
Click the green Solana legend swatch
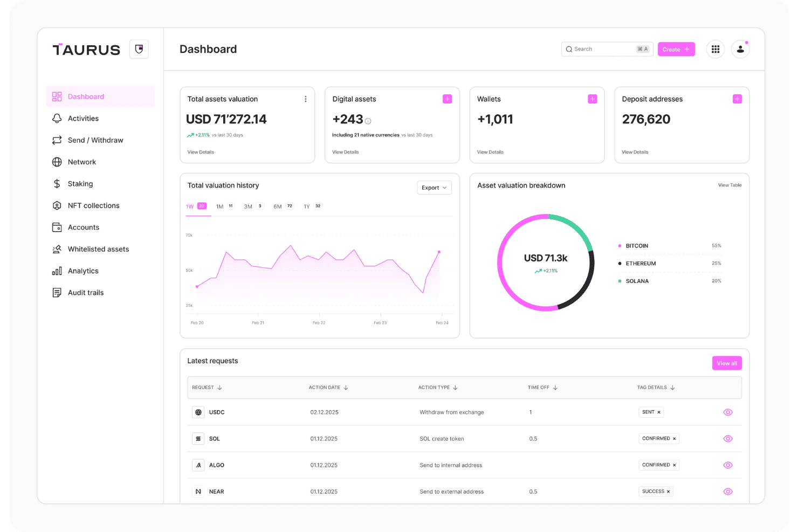coord(620,281)
